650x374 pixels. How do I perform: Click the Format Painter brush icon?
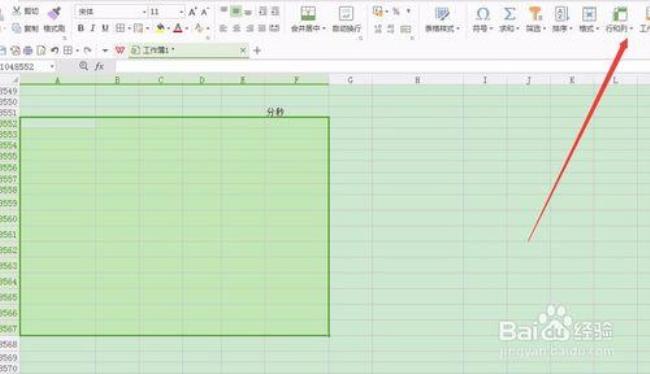[54, 13]
